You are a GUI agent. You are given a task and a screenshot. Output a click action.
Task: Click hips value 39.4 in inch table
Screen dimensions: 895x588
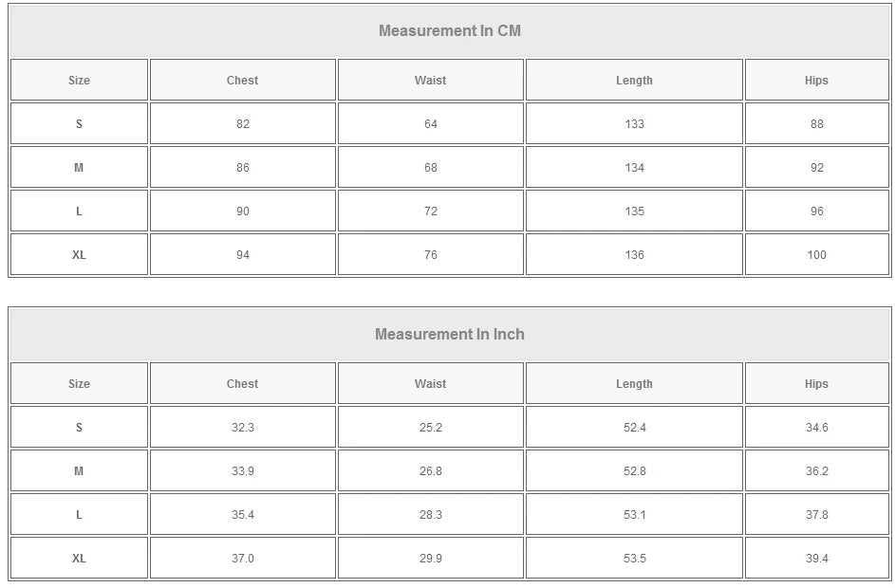coord(817,559)
